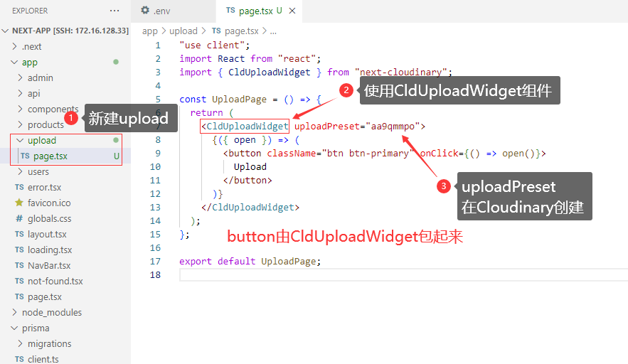This screenshot has width=628, height=364.
Task: Expand the users folder
Action: coord(20,171)
